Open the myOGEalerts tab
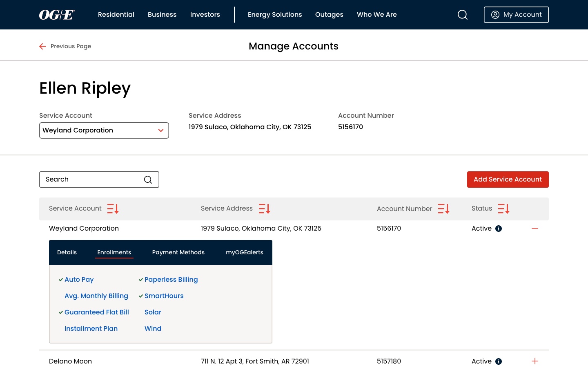This screenshot has height=368, width=588. (245, 252)
